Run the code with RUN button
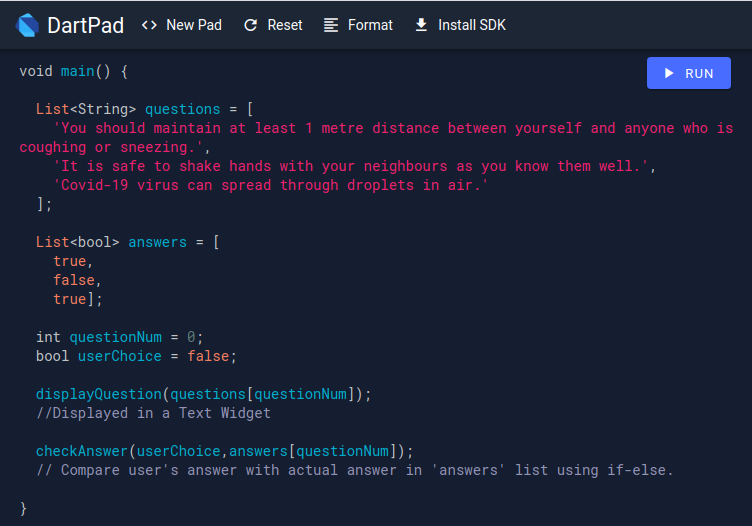This screenshot has width=752, height=526. tap(689, 73)
